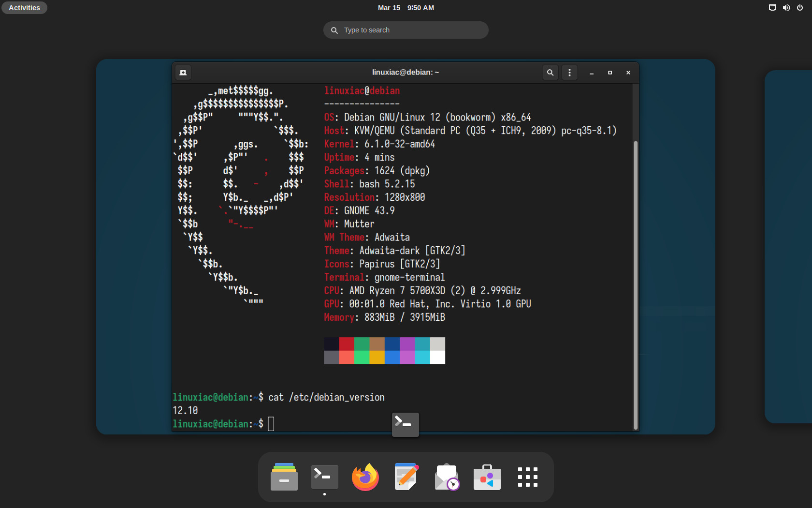
Task: Click the 'Theme: Adwaita-dark [GTK2/3]' line
Action: pyautogui.click(x=395, y=251)
